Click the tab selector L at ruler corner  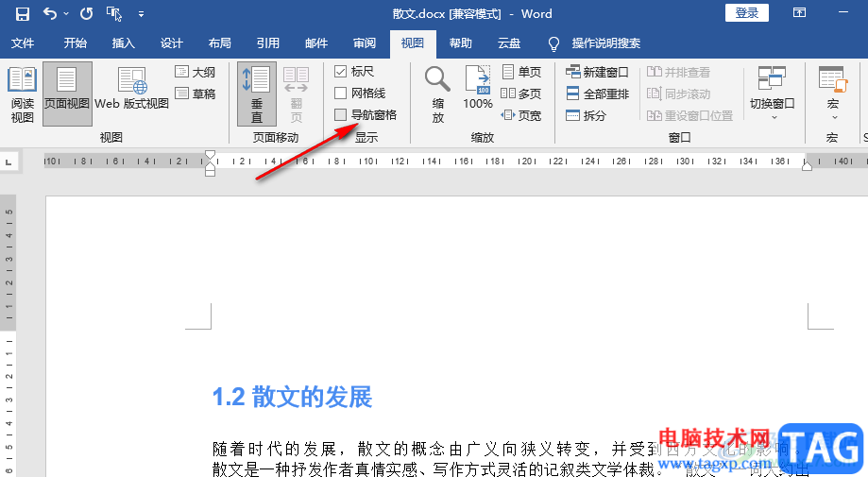[x=9, y=162]
